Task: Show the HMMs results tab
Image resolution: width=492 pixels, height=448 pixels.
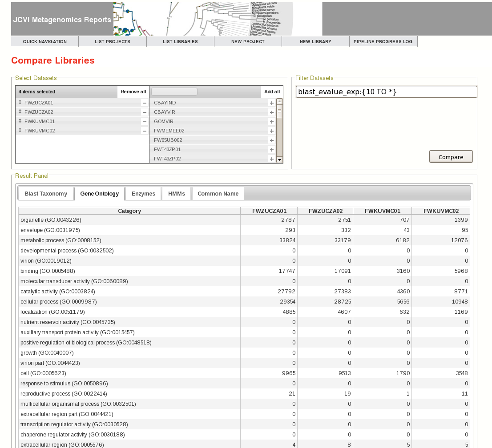Action: coord(177,194)
